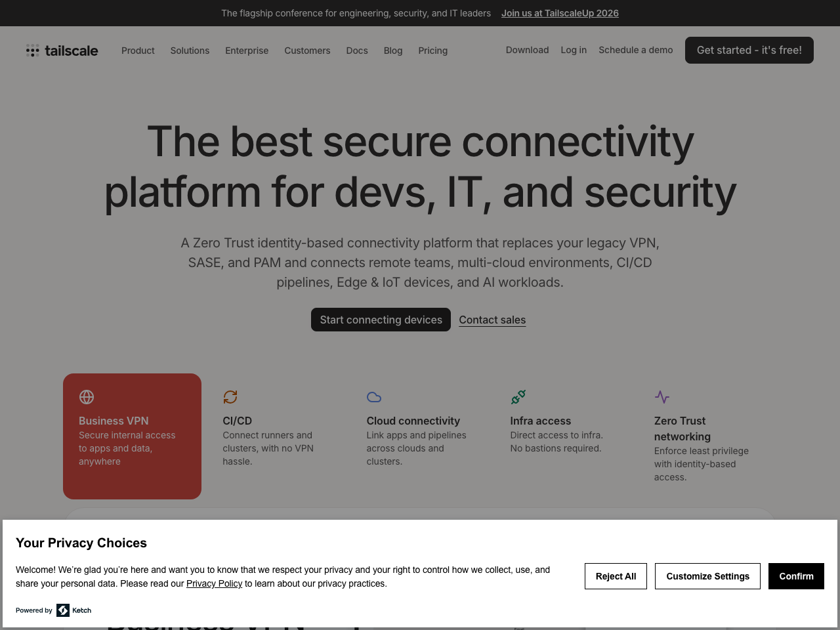Open the Privacy Policy link
The height and width of the screenshot is (630, 840).
214,583
